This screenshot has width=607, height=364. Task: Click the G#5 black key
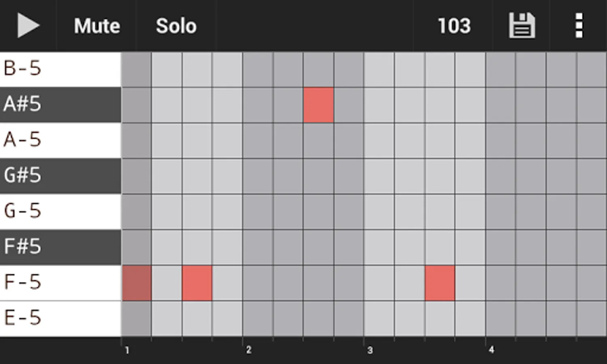[61, 176]
